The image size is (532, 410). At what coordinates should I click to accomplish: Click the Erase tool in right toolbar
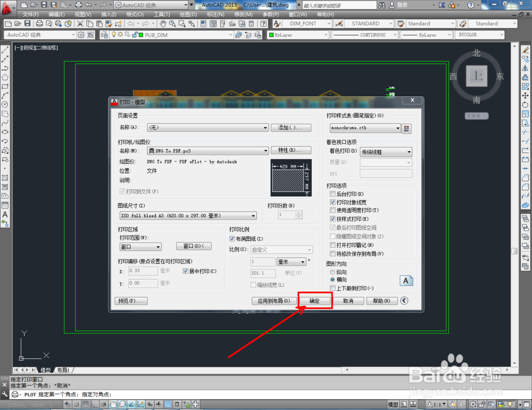coord(525,50)
